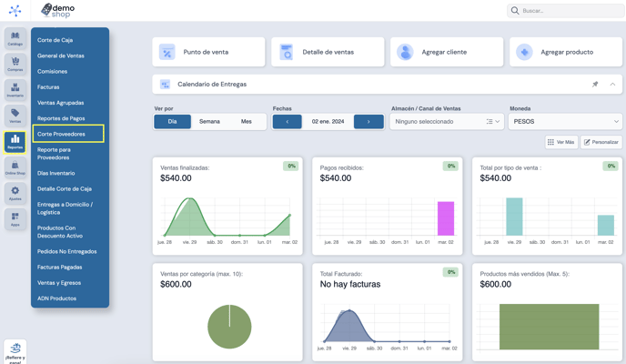
Task: Open ADN Productos menu item
Action: [x=56, y=298]
